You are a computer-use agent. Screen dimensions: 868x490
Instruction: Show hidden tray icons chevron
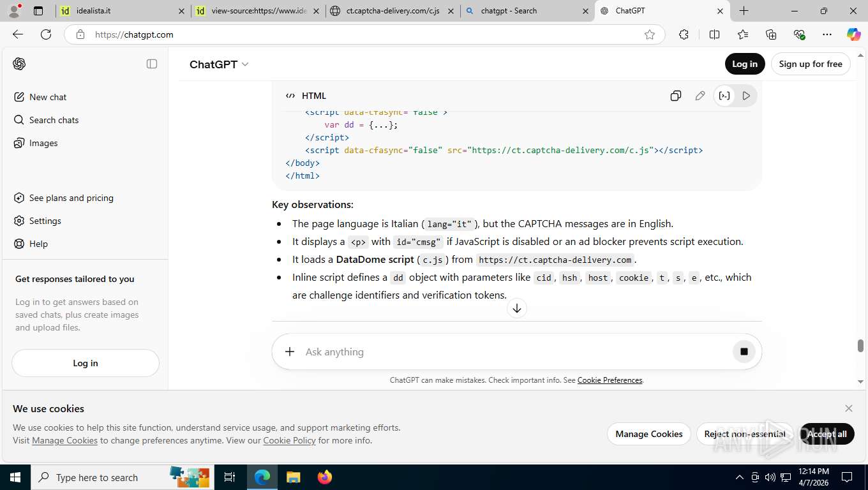[x=740, y=477]
